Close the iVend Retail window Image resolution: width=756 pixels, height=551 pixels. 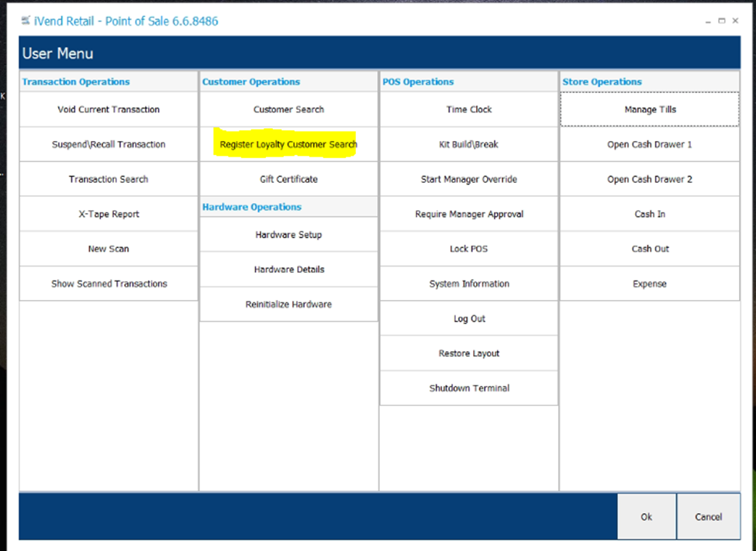click(x=735, y=21)
